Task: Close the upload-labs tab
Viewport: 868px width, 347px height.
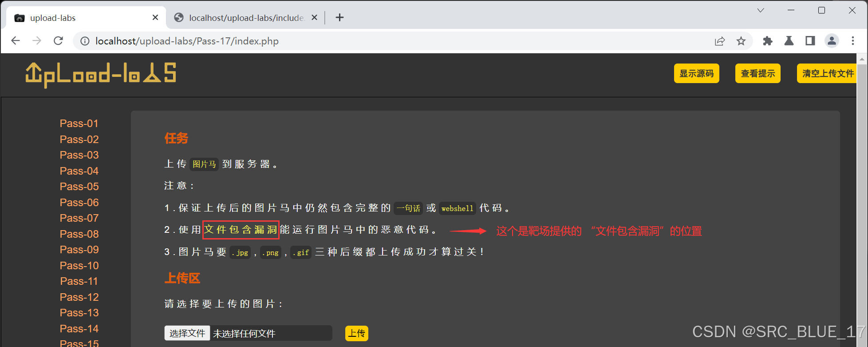Action: pos(155,17)
